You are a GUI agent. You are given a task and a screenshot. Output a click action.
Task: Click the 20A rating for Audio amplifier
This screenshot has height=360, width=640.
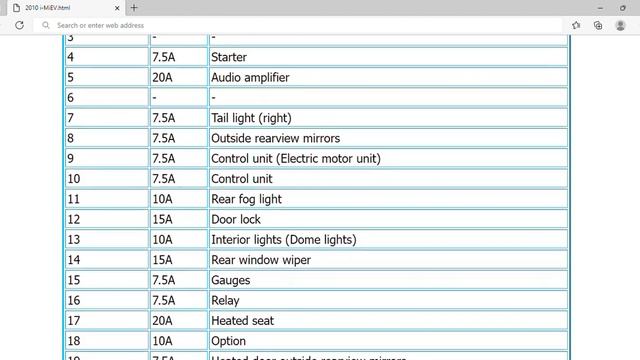(179, 78)
